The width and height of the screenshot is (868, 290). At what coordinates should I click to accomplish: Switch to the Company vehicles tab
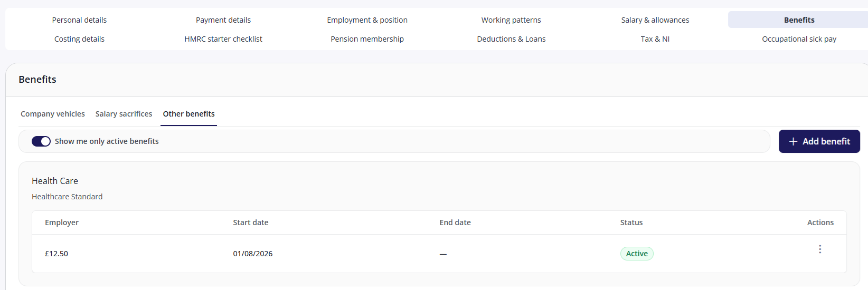coord(53,114)
